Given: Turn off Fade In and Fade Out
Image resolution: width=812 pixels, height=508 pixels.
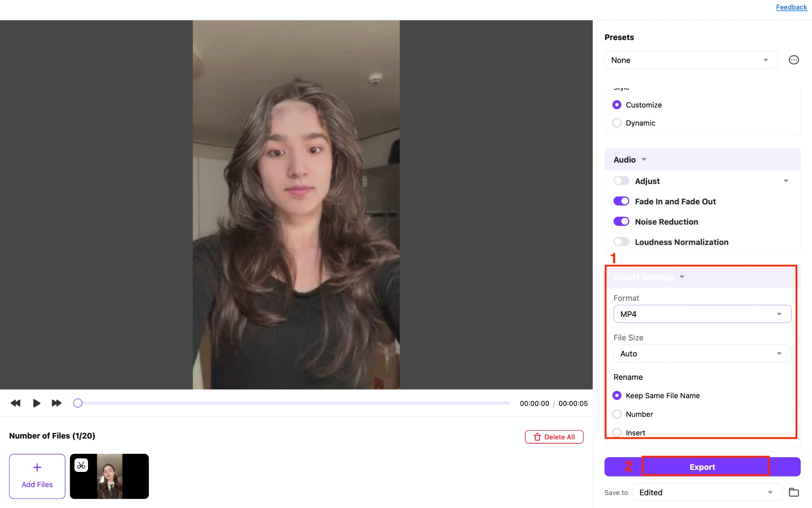Looking at the screenshot, I should pos(621,201).
